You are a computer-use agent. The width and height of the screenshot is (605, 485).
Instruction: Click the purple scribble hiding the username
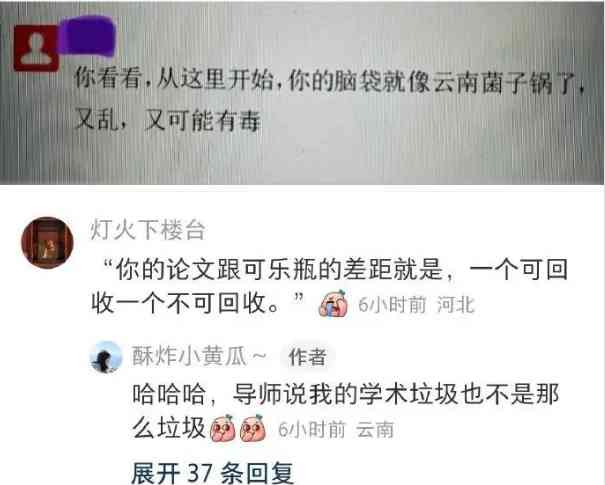88,37
